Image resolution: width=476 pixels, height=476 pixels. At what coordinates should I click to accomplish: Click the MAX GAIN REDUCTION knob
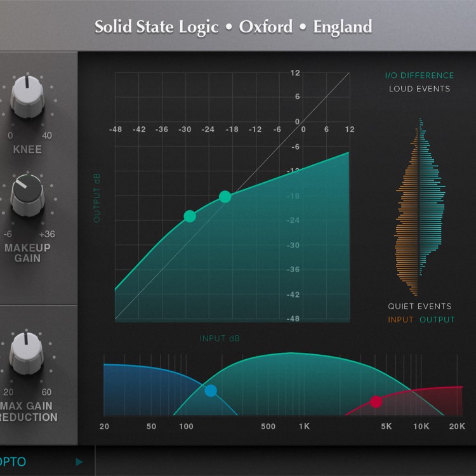pyautogui.click(x=27, y=353)
